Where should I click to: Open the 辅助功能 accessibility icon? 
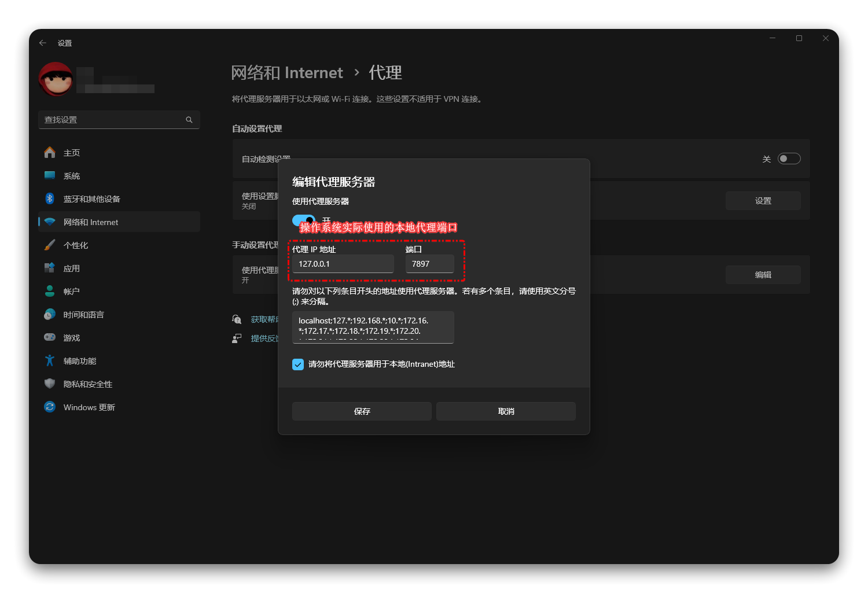point(50,360)
